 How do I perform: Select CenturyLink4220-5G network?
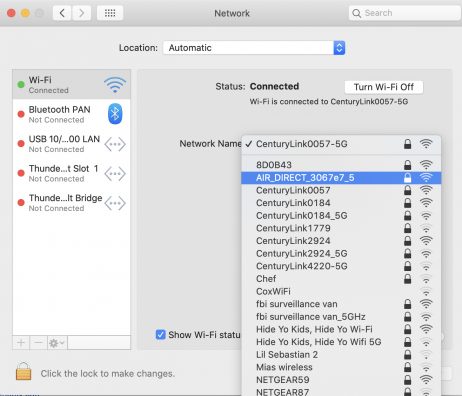341,266
